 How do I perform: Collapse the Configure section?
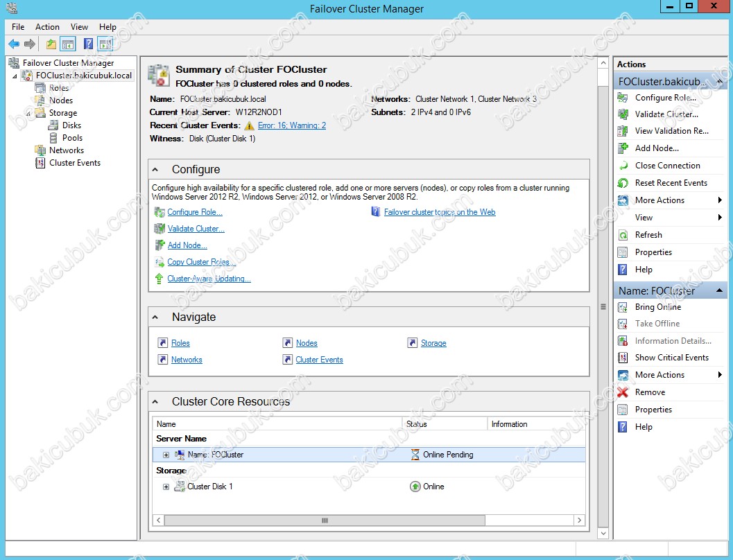(x=155, y=170)
